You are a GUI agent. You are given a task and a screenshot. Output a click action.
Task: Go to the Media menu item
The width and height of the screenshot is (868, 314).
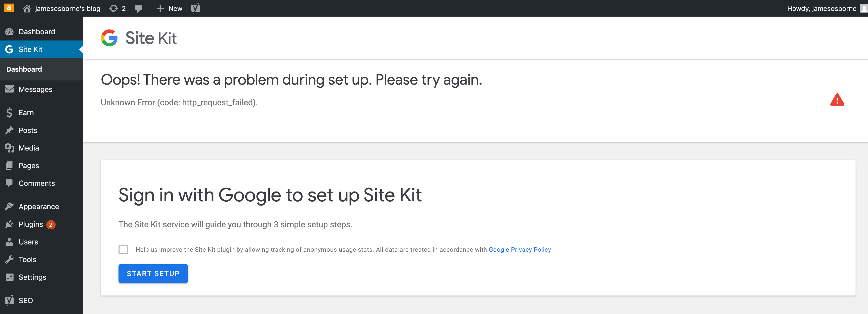(x=41, y=148)
